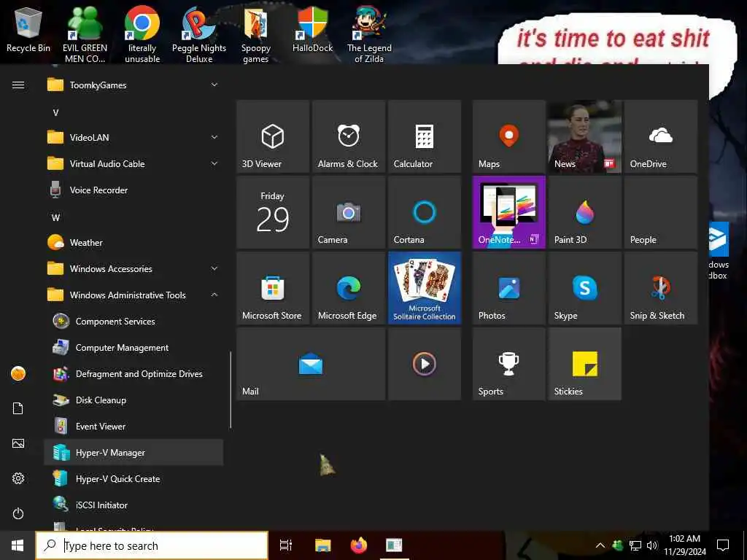Open File Explorer from taskbar
The height and width of the screenshot is (560, 747).
[x=322, y=545]
